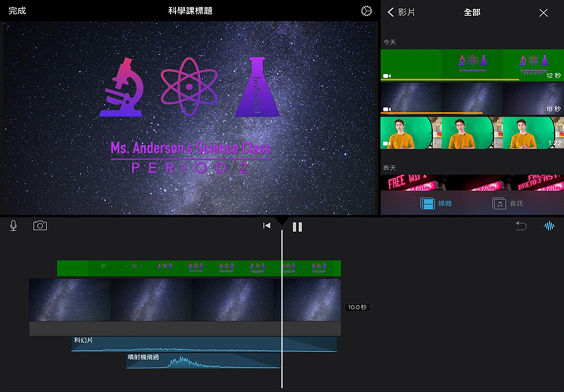This screenshot has width=564, height=392.
Task: Select the 12 秒 green screen title clip
Action: [x=472, y=65]
